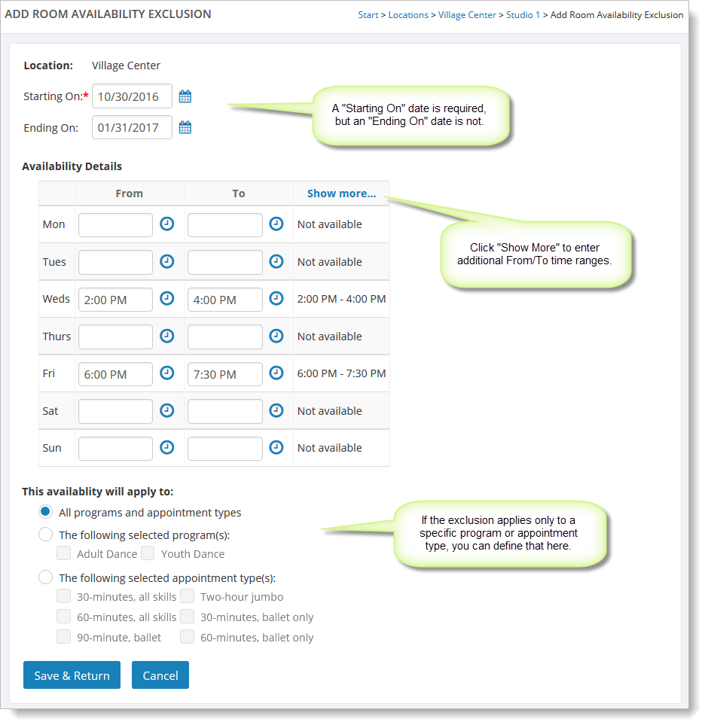This screenshot has height=728, width=708.
Task: Click the Tues From time field
Action: (x=116, y=262)
